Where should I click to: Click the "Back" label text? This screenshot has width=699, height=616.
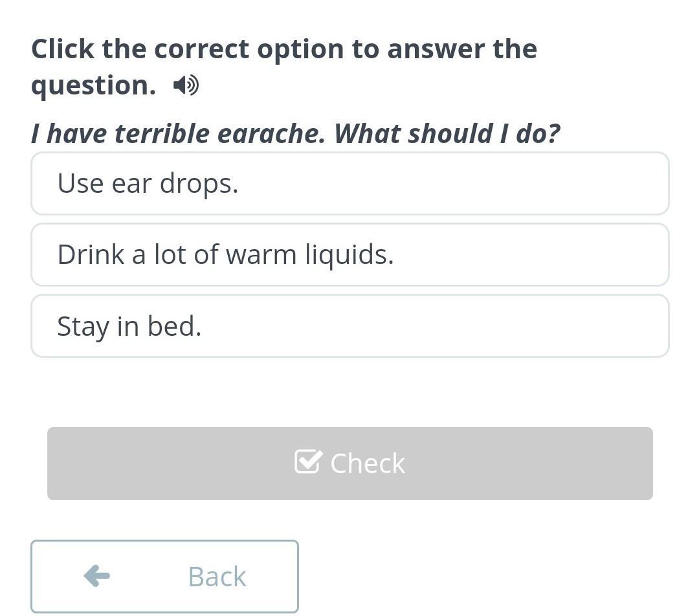point(217,577)
